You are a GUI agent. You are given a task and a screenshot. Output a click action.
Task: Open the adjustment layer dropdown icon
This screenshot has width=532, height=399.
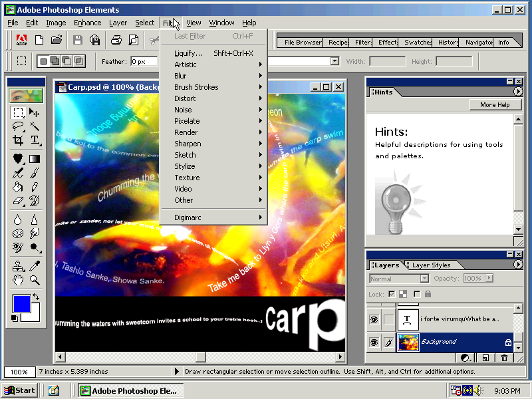coord(466,358)
